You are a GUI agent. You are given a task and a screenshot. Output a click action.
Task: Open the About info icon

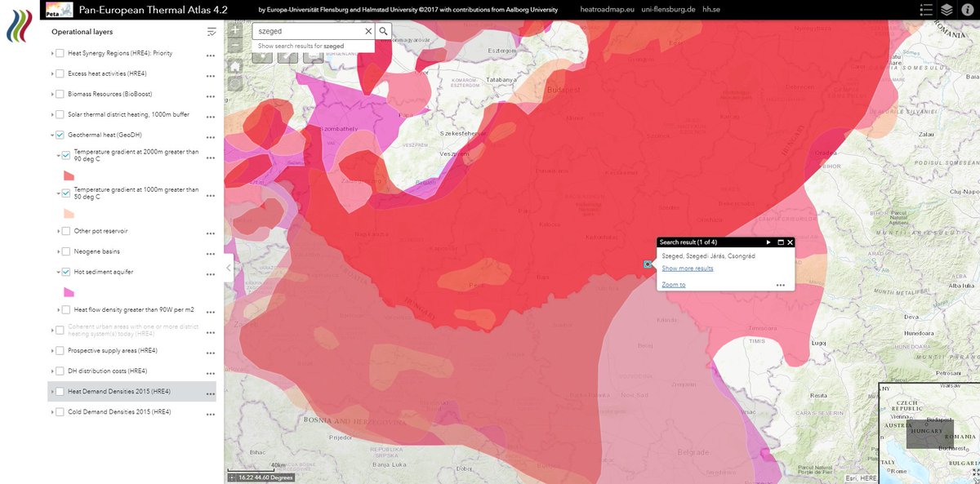tap(968, 10)
